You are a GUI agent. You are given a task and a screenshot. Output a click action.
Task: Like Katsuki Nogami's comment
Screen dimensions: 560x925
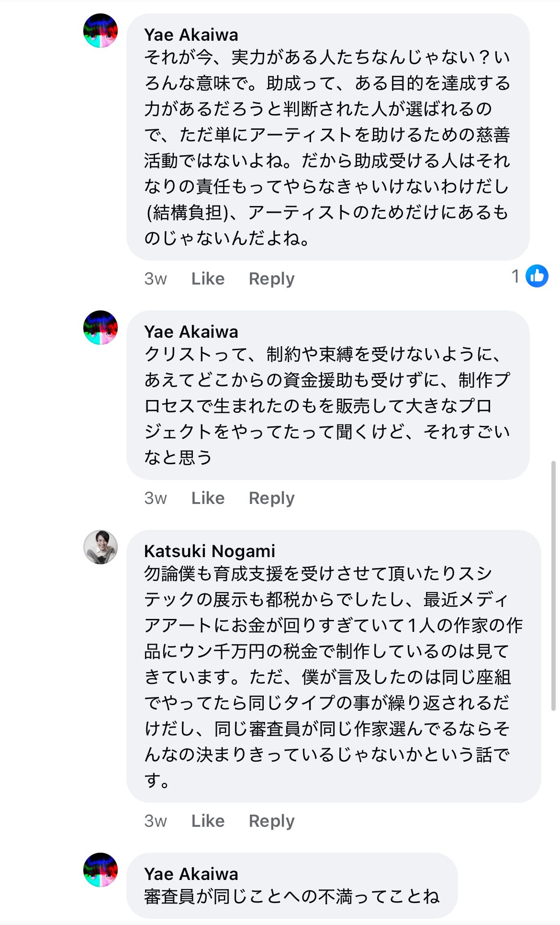208,821
